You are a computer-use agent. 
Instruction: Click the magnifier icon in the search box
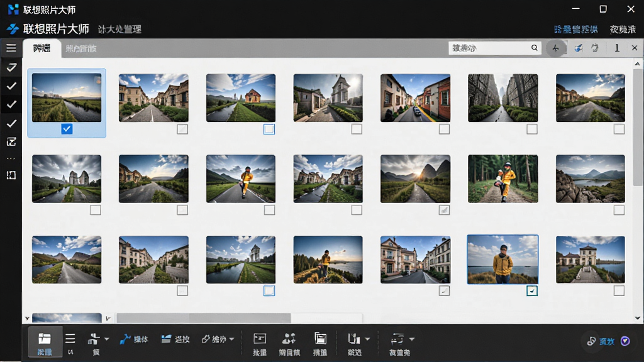(x=535, y=48)
